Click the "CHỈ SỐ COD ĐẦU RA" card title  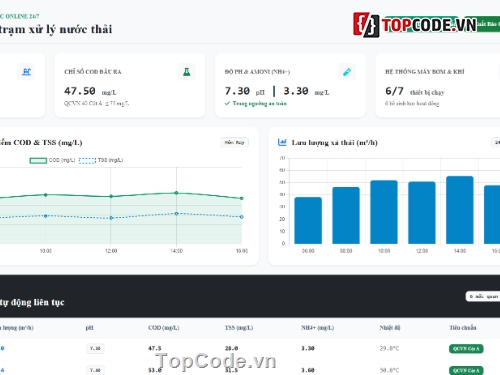(93, 72)
